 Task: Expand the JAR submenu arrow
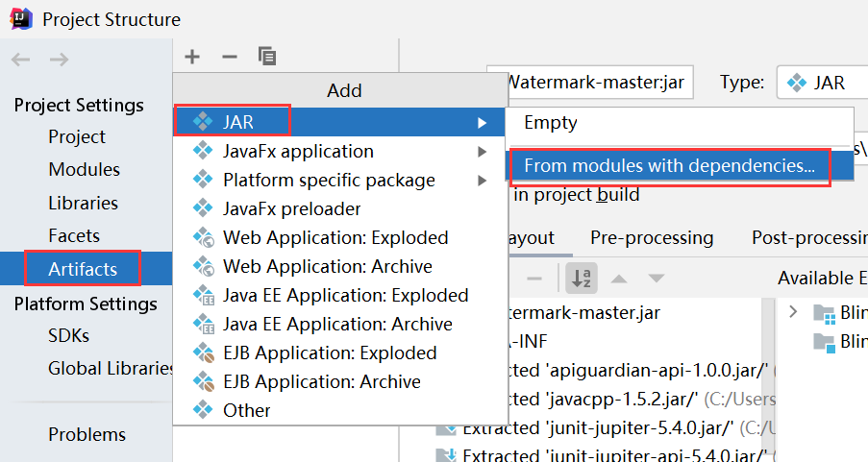pos(483,122)
